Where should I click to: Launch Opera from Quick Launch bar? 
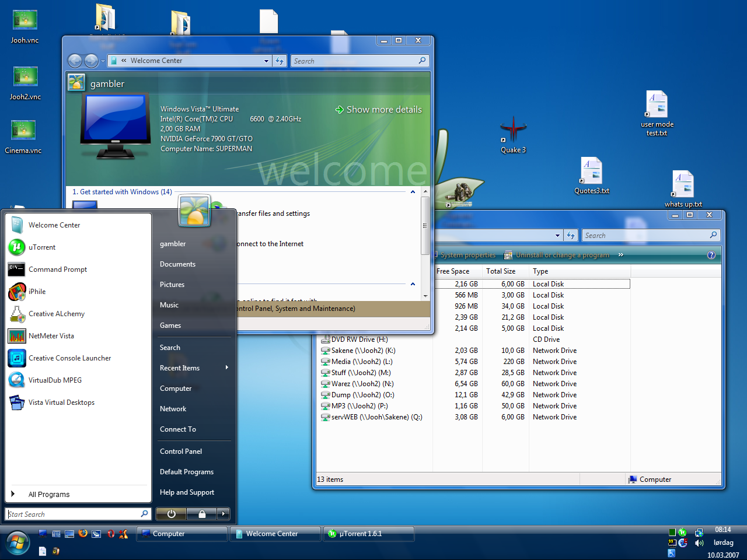point(110,533)
